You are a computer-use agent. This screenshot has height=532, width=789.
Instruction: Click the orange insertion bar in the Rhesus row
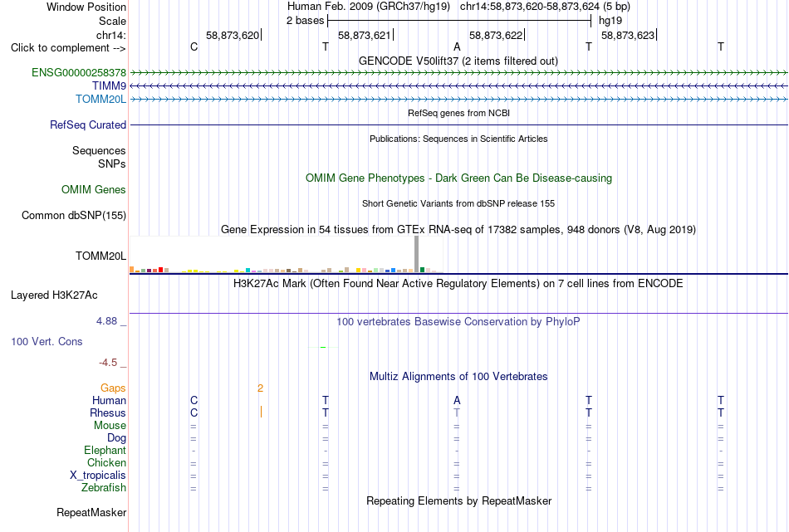tap(261, 412)
